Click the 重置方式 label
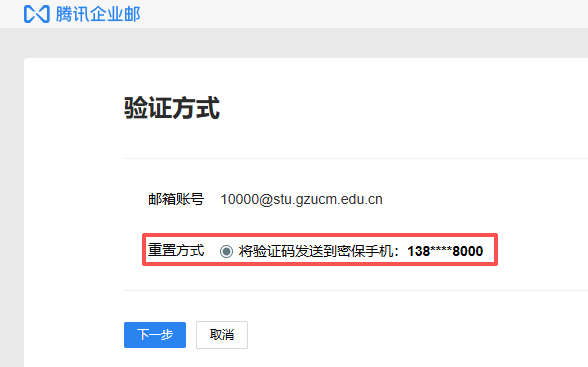588x367 pixels. pyautogui.click(x=176, y=250)
